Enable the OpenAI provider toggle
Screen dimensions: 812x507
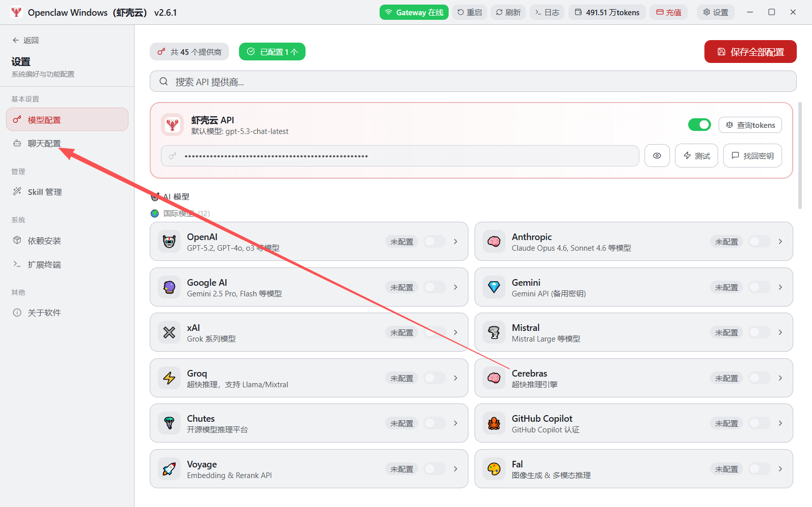pyautogui.click(x=434, y=242)
